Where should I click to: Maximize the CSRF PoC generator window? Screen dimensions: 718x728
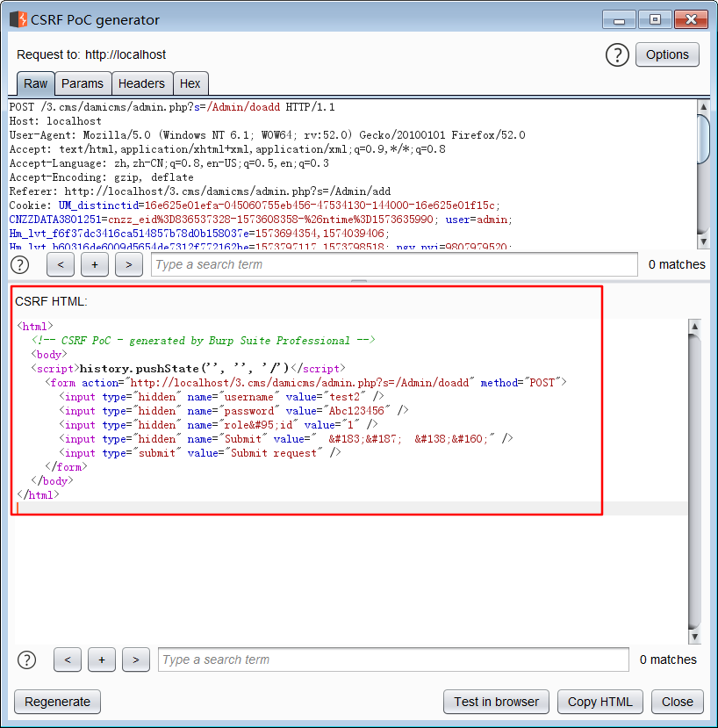[655, 20]
